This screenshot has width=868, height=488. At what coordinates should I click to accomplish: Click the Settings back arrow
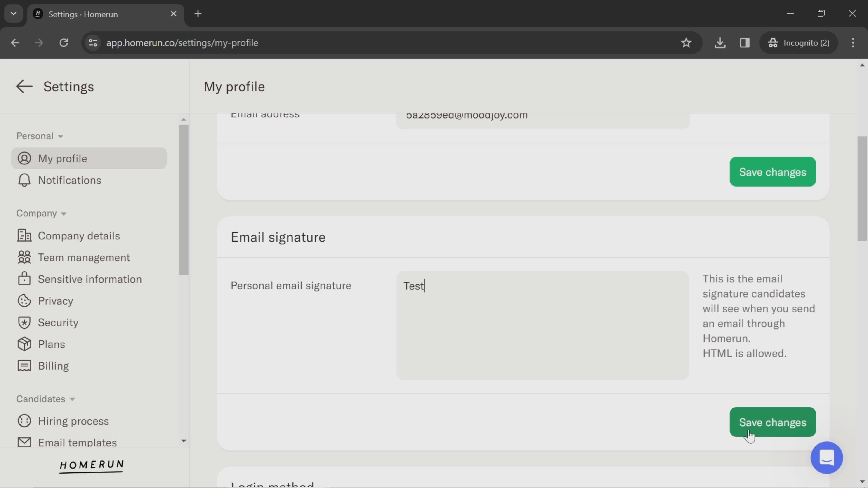point(24,86)
